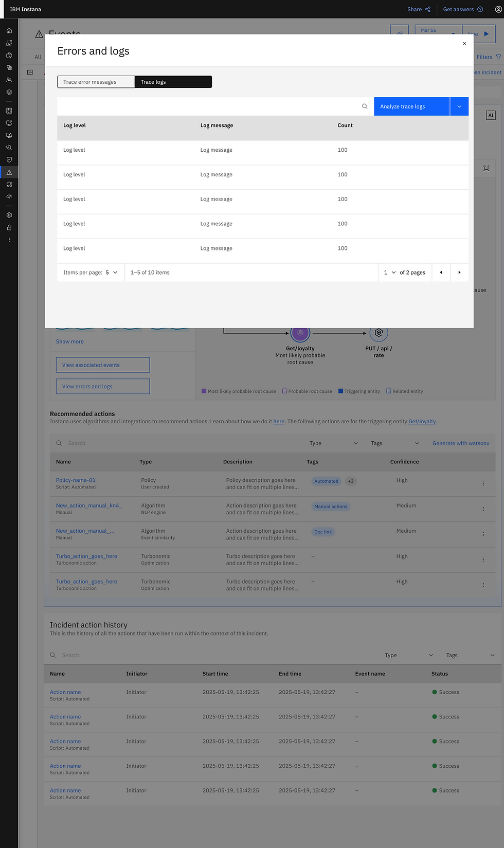Image resolution: width=504 pixels, height=848 pixels.
Task: Click View associated events button
Action: pos(103,365)
